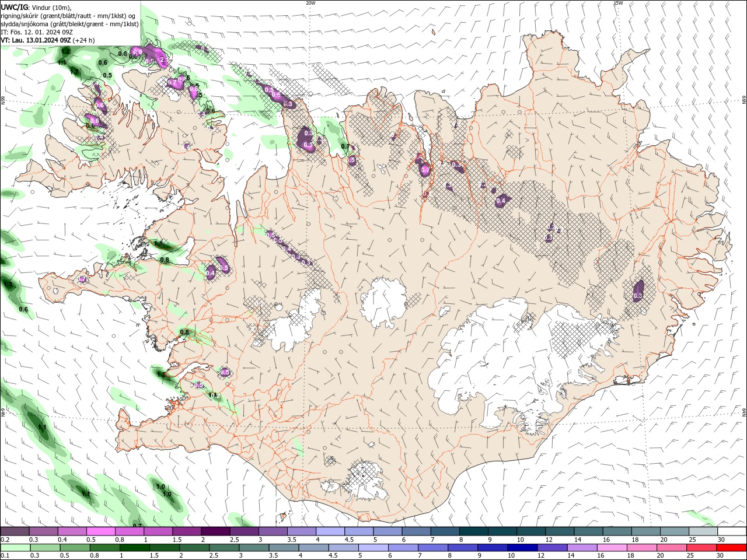Pick darkest green rain swatch starting at 1
Screen dimensions: 747x560
point(134,548)
